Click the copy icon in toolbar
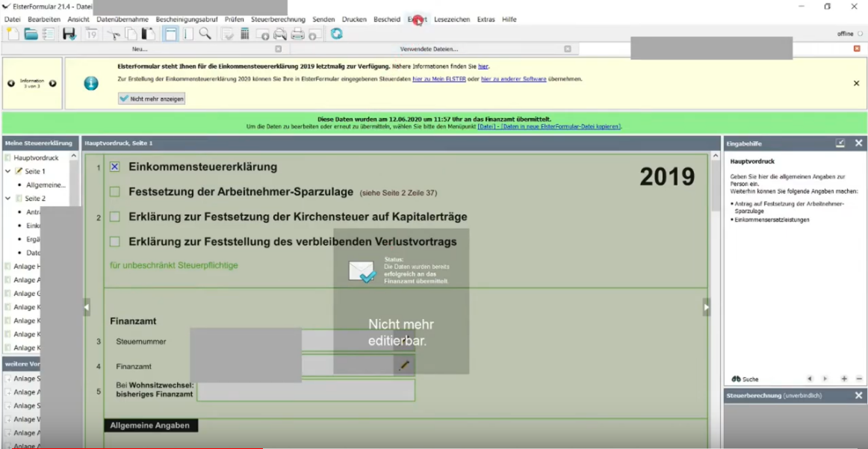The image size is (868, 449). coord(131,34)
